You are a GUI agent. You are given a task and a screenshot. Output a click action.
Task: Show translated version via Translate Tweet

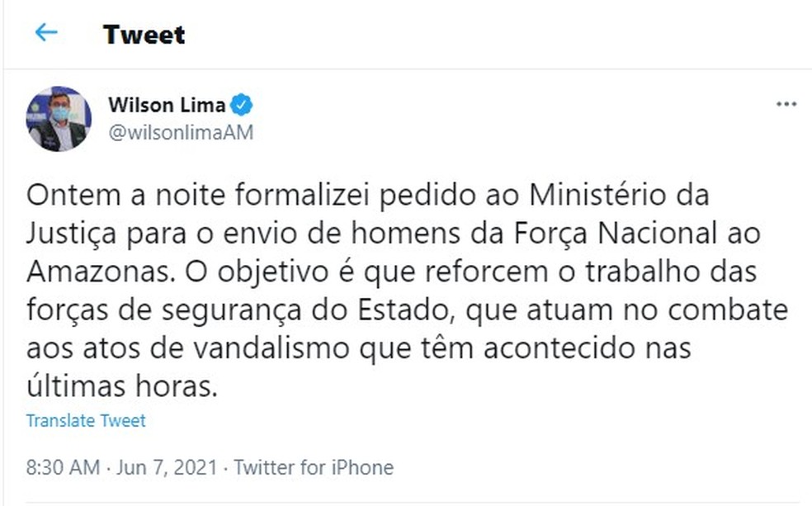click(x=86, y=420)
